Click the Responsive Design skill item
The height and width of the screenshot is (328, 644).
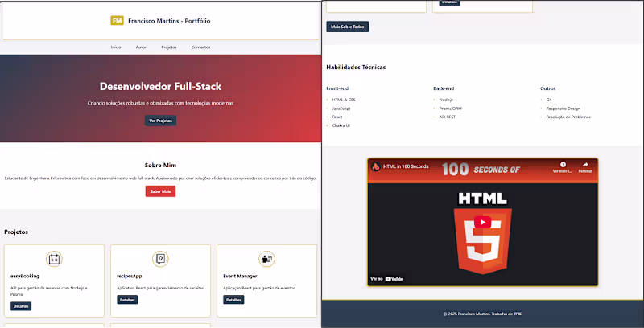563,109
